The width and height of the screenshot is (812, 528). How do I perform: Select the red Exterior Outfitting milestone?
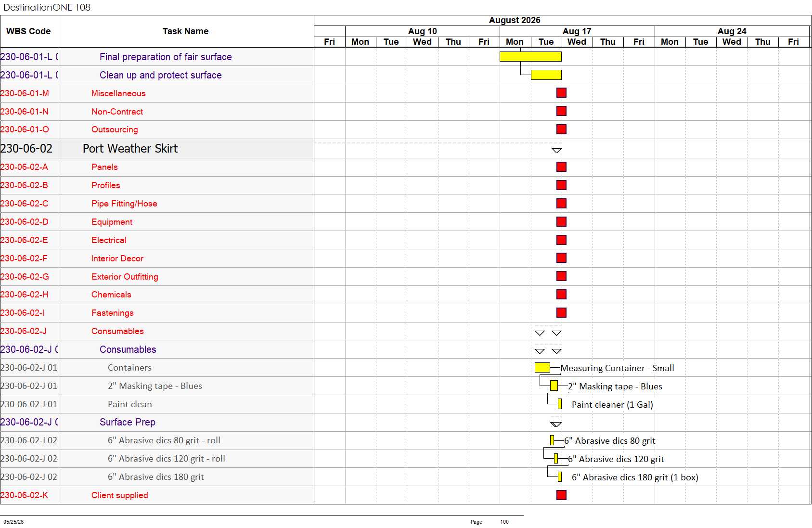(x=561, y=276)
